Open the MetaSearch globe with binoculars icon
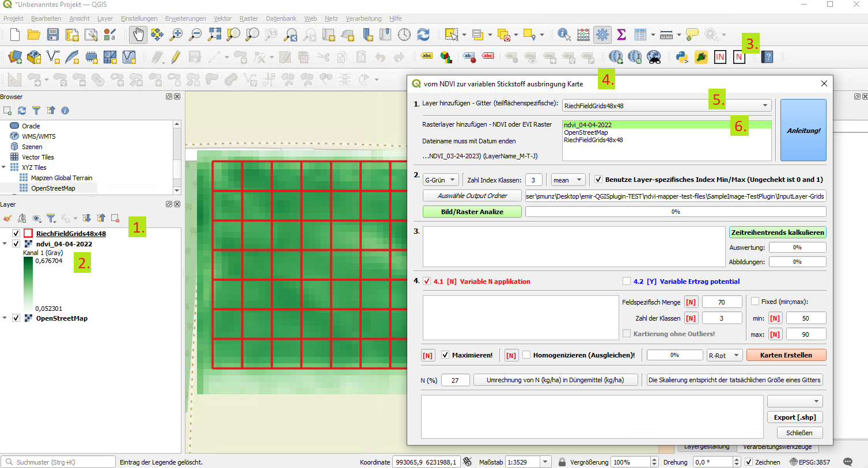The image size is (868, 468). tap(654, 57)
